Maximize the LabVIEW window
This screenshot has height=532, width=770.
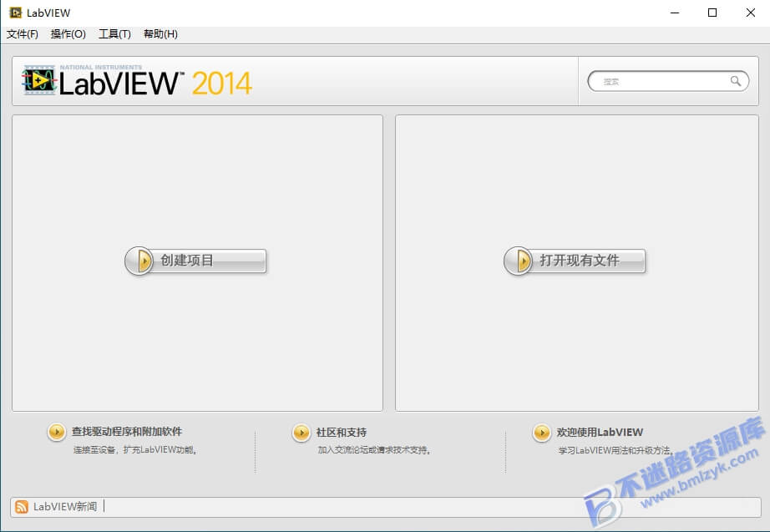tap(712, 13)
